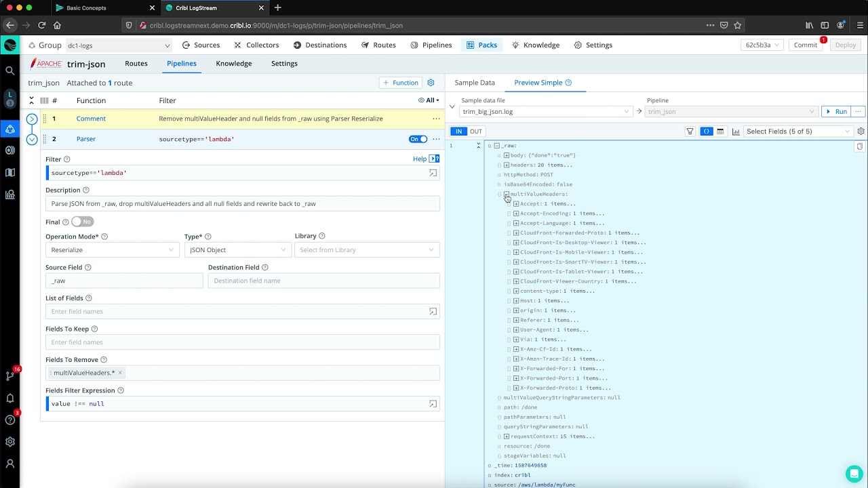
Task: Collapse the multiValueHeaders tree node
Action: tap(507, 195)
